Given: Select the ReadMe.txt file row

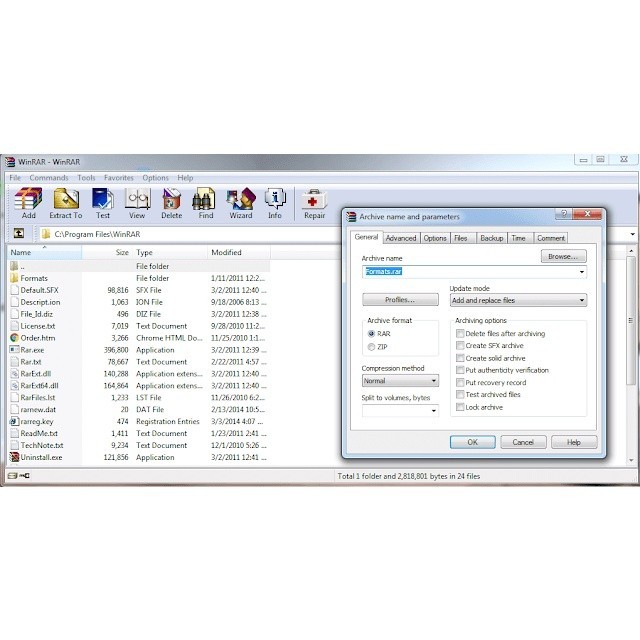Looking at the screenshot, I should point(138,433).
